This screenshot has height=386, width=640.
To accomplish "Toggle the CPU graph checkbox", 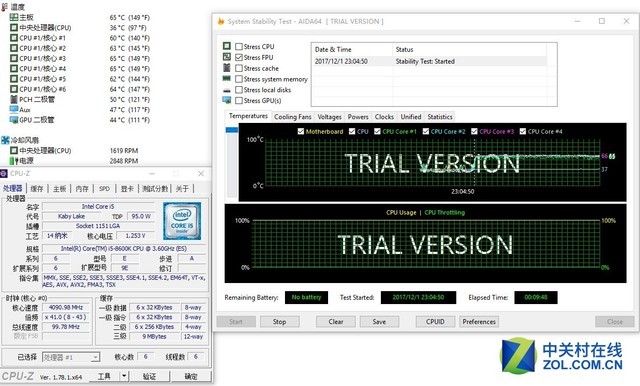I will tap(352, 131).
